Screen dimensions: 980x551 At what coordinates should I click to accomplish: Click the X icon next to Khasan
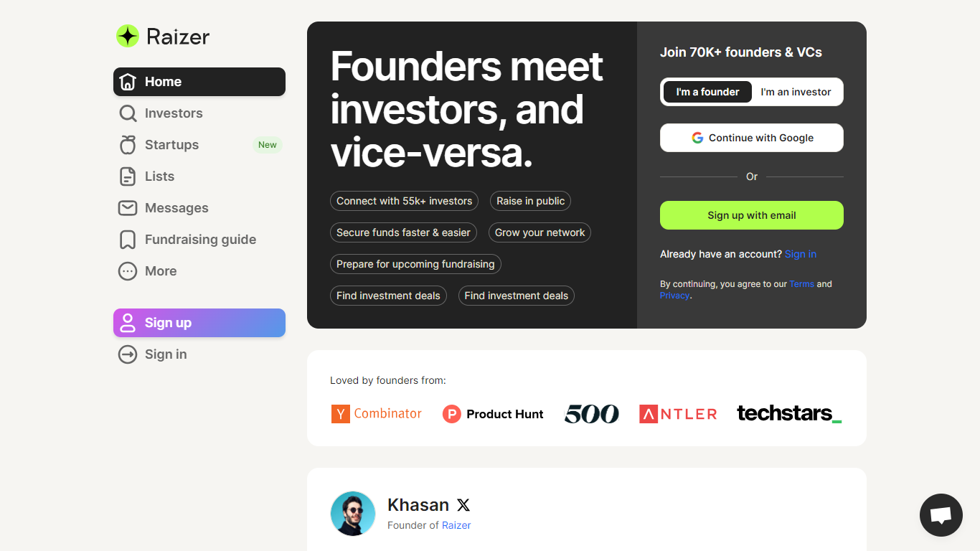pyautogui.click(x=463, y=505)
